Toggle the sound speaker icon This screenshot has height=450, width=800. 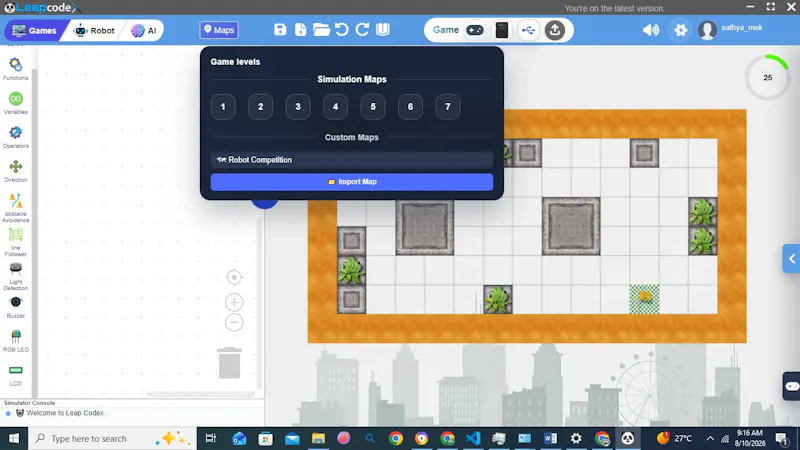click(x=651, y=30)
